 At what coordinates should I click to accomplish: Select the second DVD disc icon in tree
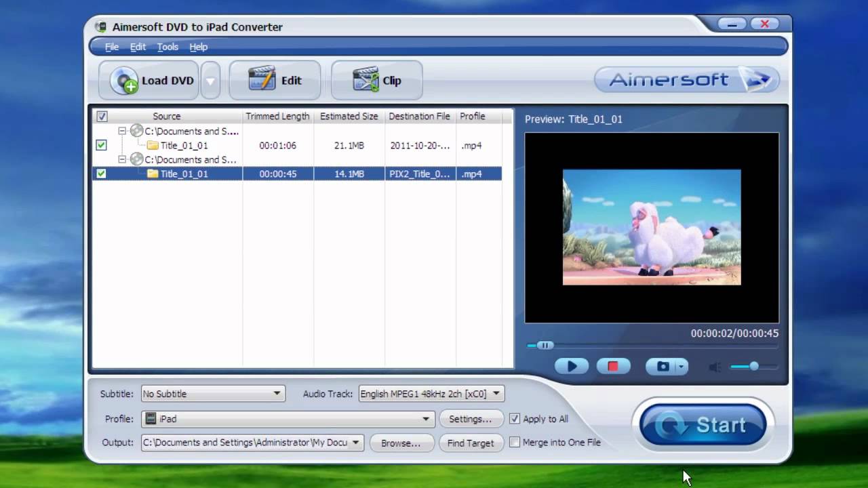click(136, 159)
